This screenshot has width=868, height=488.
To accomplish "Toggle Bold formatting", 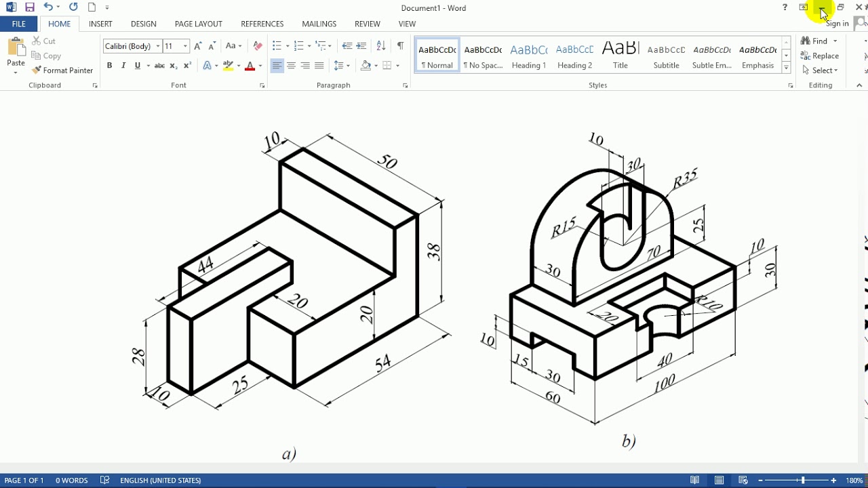I will point(109,66).
